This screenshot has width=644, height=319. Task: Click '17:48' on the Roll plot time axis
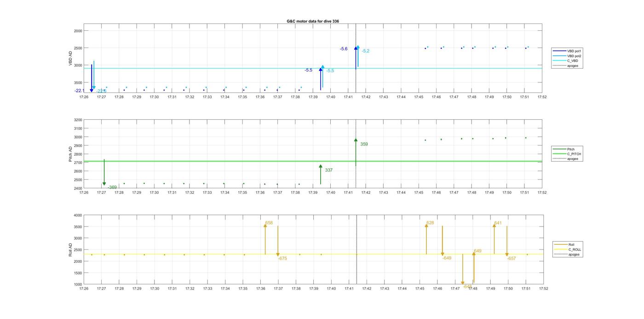point(472,289)
